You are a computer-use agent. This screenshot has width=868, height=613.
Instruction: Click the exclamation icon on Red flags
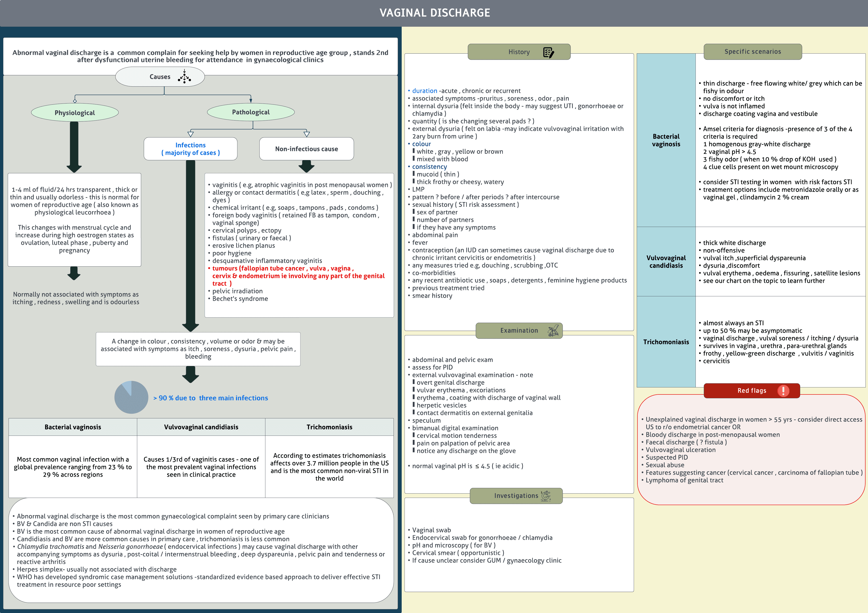click(783, 390)
